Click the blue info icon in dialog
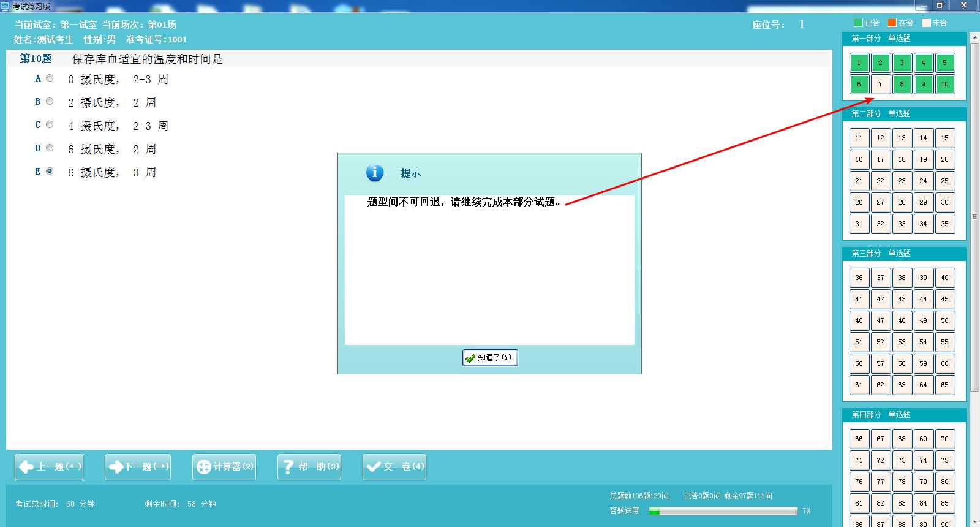This screenshot has height=527, width=980. 375,173
